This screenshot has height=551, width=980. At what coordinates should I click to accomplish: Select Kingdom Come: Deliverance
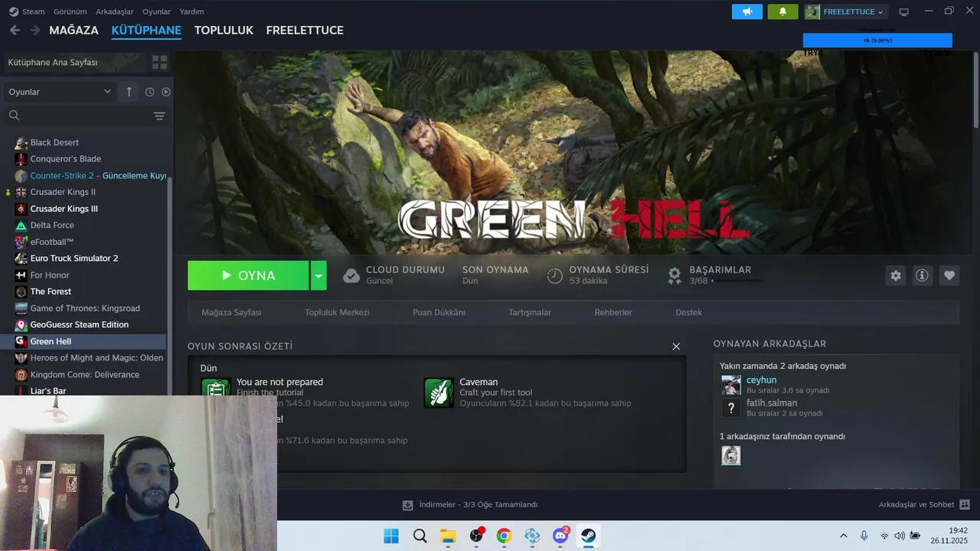84,375
